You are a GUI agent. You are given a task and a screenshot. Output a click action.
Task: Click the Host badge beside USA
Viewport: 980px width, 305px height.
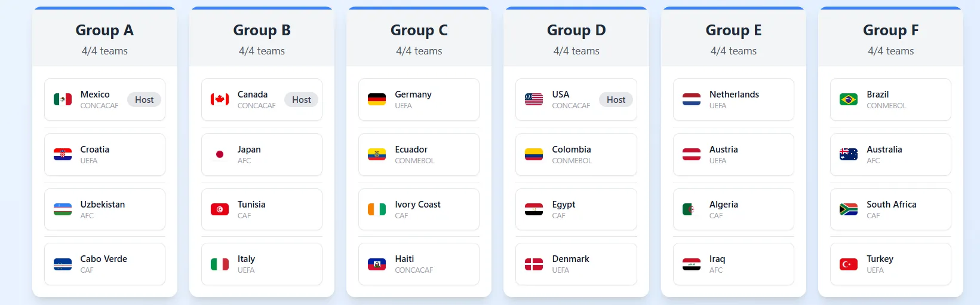coord(616,100)
